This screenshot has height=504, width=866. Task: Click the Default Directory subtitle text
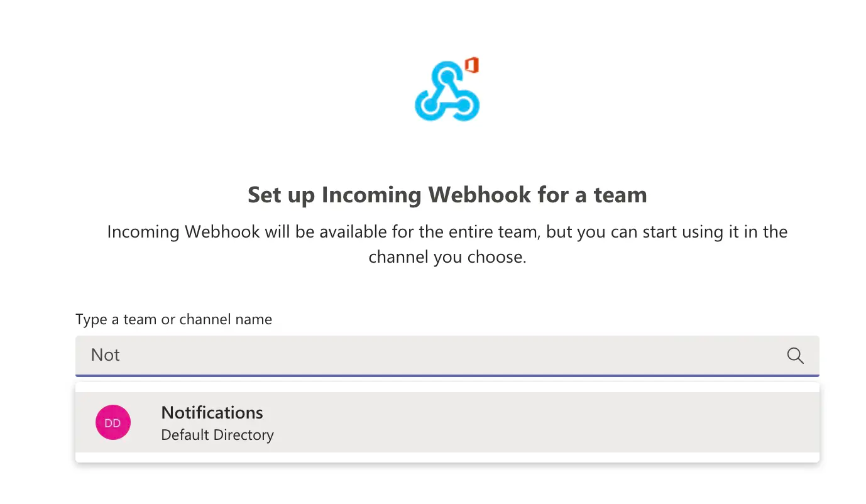click(x=217, y=434)
